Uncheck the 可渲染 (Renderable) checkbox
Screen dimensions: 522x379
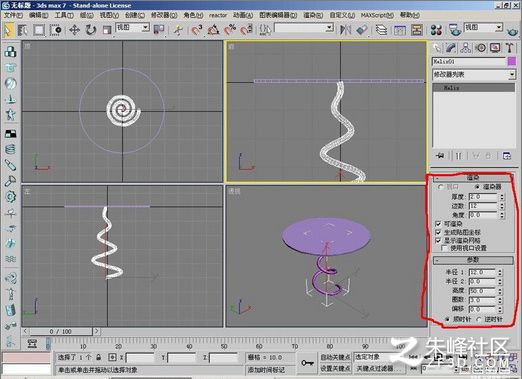pyautogui.click(x=438, y=224)
